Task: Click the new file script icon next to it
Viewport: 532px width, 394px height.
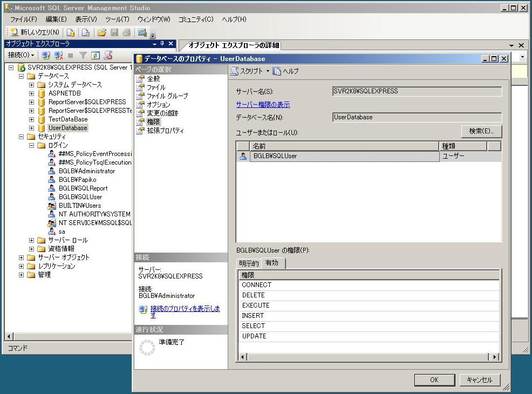Action: click(x=86, y=32)
